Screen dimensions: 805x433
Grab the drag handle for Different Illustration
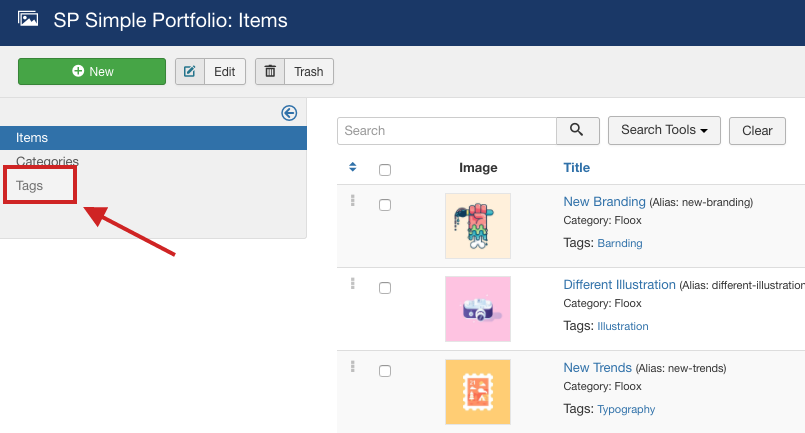[x=352, y=283]
